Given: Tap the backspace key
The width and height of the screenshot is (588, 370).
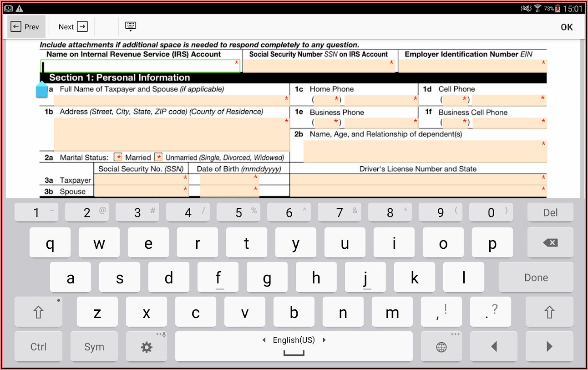Looking at the screenshot, I should pos(550,243).
